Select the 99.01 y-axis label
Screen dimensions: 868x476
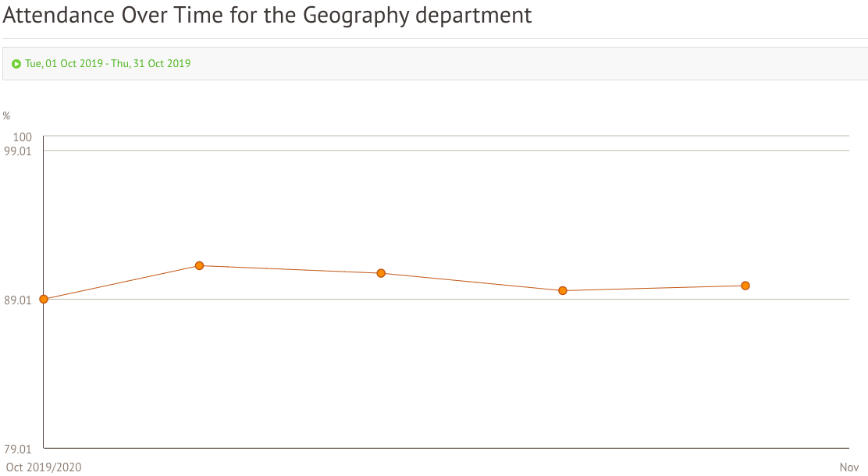point(19,151)
